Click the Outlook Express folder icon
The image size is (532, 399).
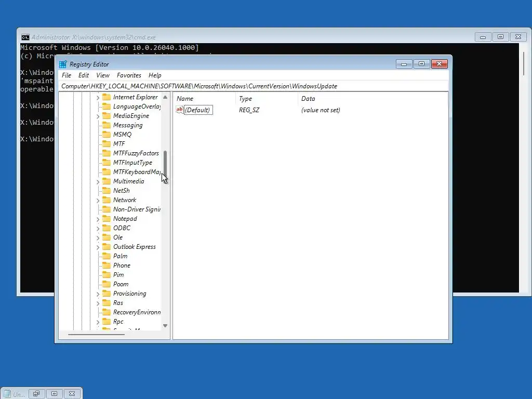click(x=107, y=247)
